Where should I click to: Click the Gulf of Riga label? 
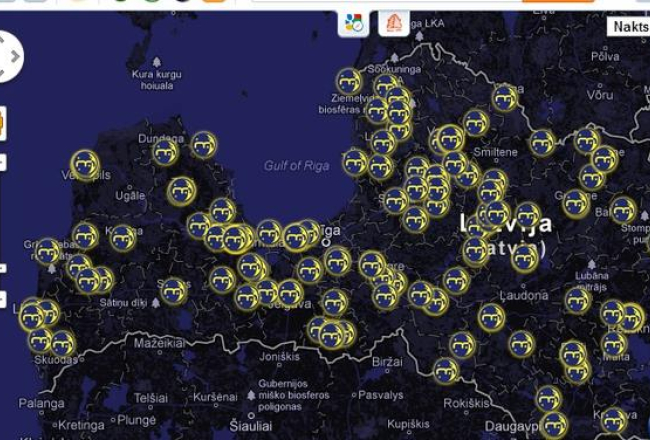(x=297, y=166)
